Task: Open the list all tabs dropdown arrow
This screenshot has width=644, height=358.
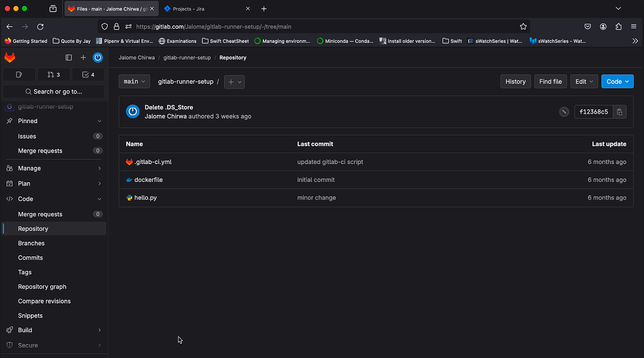Action: (618, 9)
